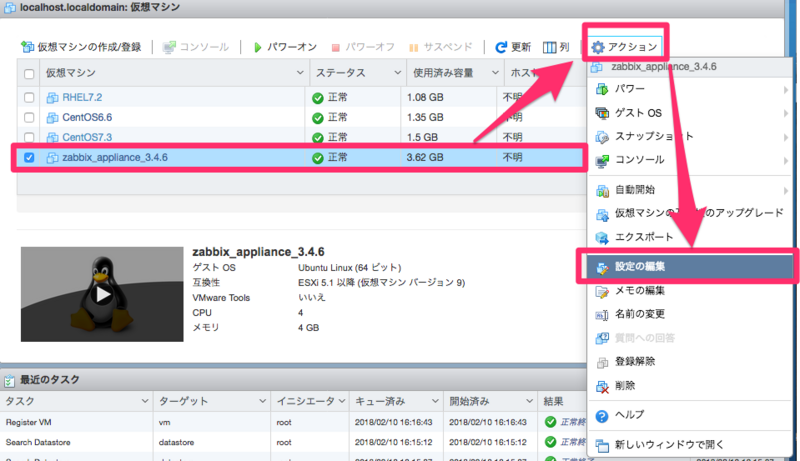The image size is (800, 461).
Task: Click the Autostart (自動開始) icon
Action: (x=602, y=191)
